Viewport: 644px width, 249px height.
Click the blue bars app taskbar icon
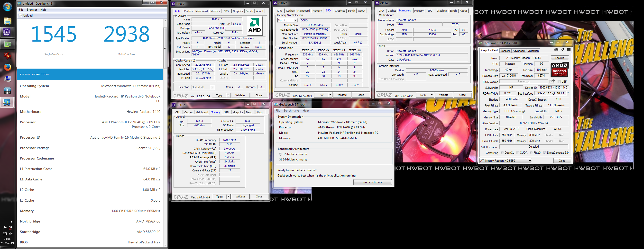coord(7,91)
